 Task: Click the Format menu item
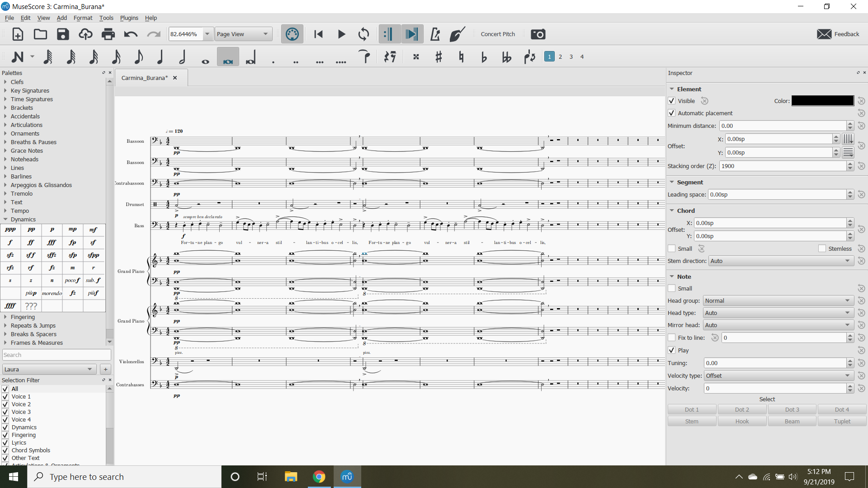click(x=84, y=17)
